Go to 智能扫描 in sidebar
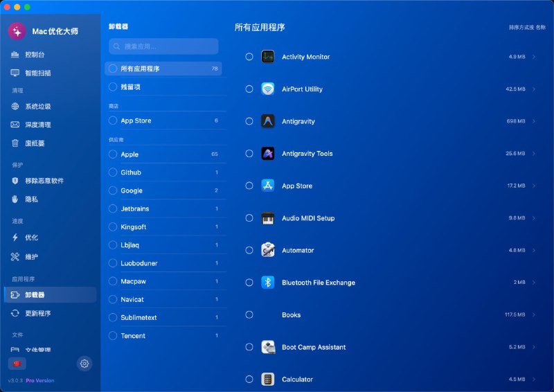Viewport: 554px width, 392px height. [50, 73]
